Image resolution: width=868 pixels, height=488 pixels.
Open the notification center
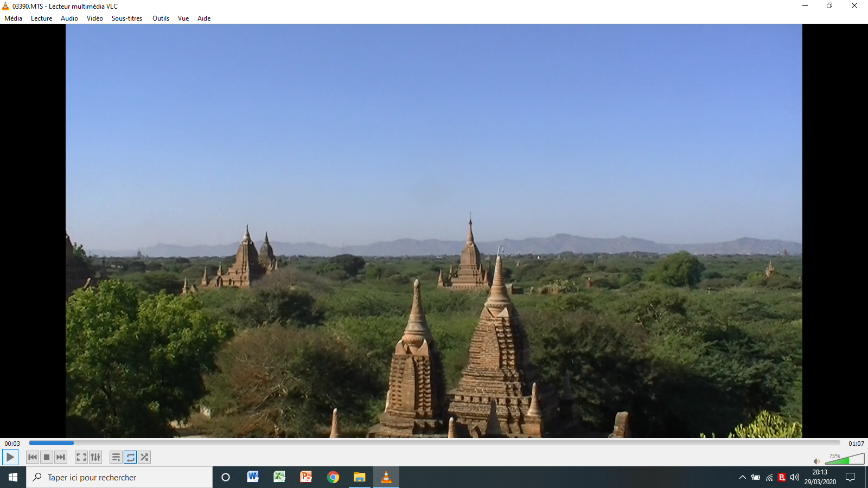850,477
